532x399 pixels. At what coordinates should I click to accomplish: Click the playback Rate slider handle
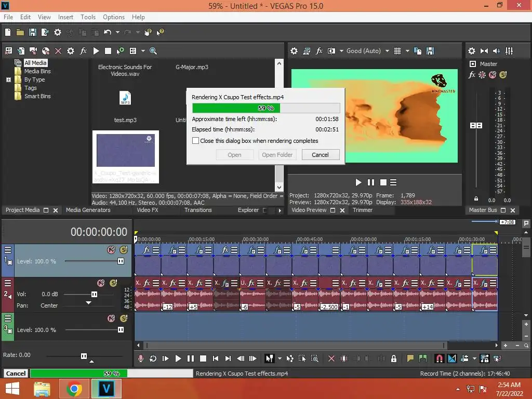(84, 356)
